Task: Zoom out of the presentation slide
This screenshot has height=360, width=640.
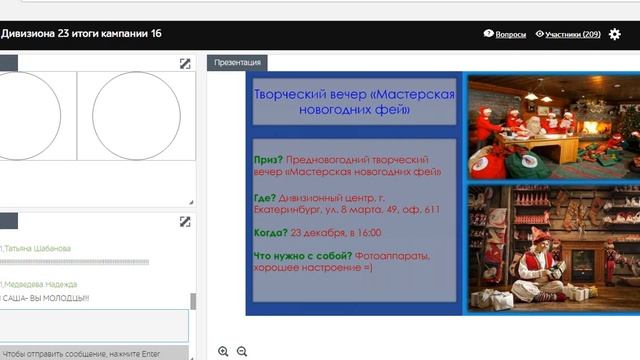Action: click(x=242, y=351)
